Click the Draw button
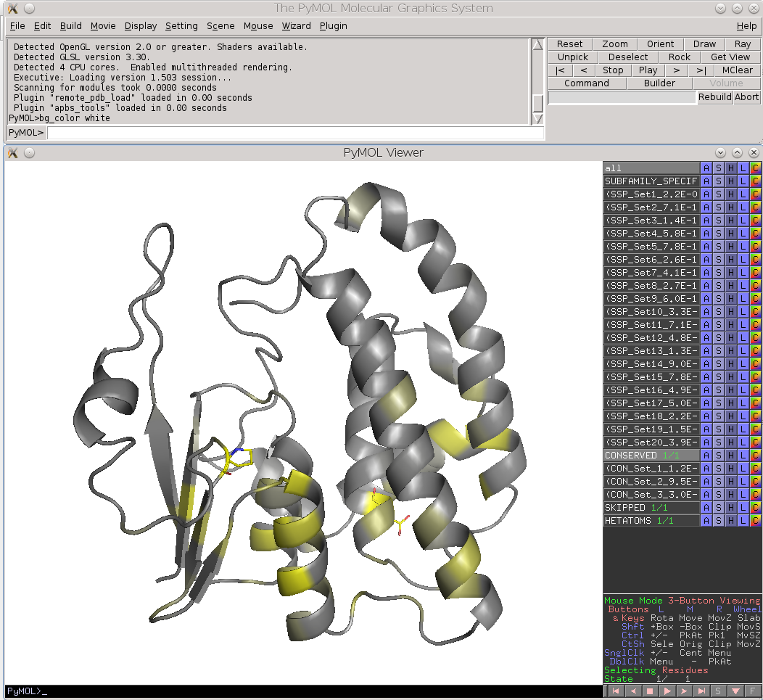The image size is (763, 700). point(704,44)
